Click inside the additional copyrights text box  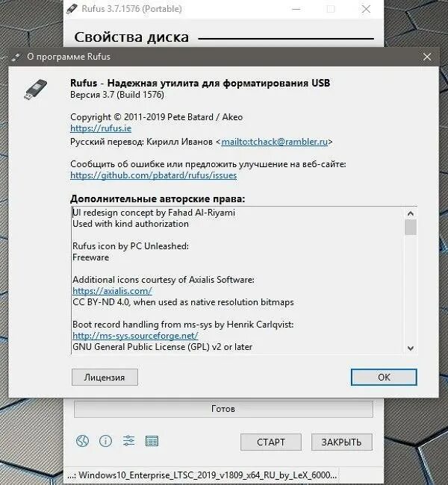[237, 280]
